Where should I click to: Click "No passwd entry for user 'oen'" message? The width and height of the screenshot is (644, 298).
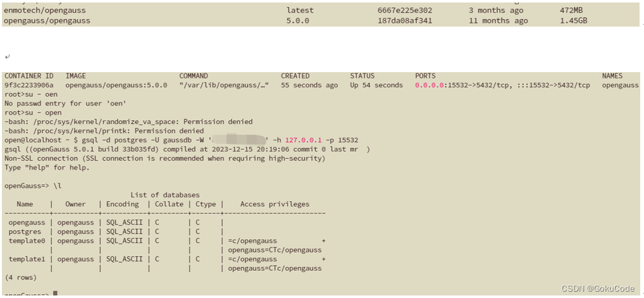click(x=65, y=104)
